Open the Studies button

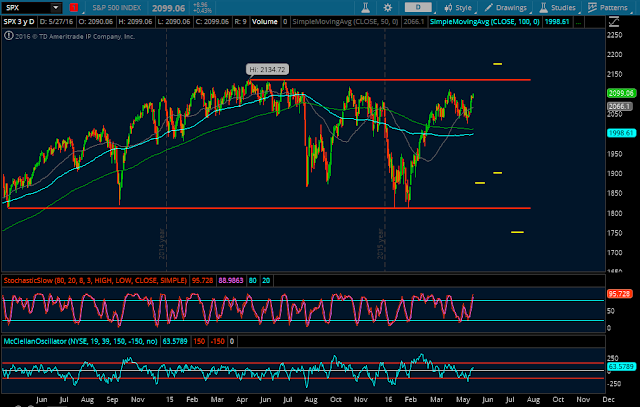pyautogui.click(x=558, y=7)
